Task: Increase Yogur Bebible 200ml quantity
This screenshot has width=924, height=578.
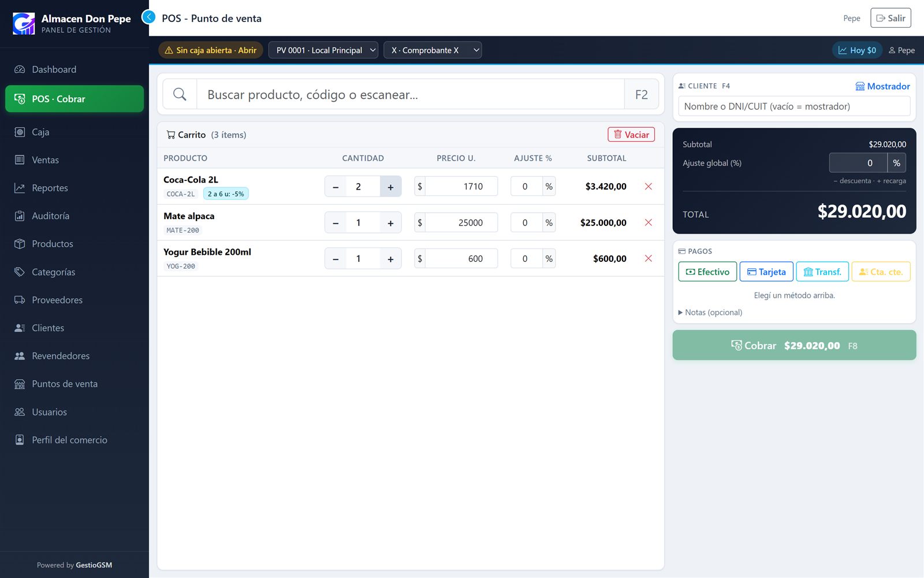Action: point(390,258)
